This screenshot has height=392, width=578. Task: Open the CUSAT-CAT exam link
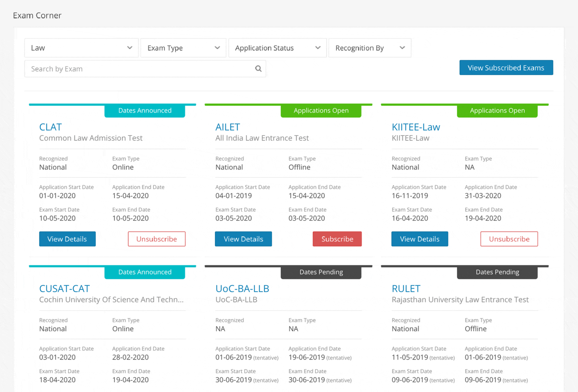65,289
